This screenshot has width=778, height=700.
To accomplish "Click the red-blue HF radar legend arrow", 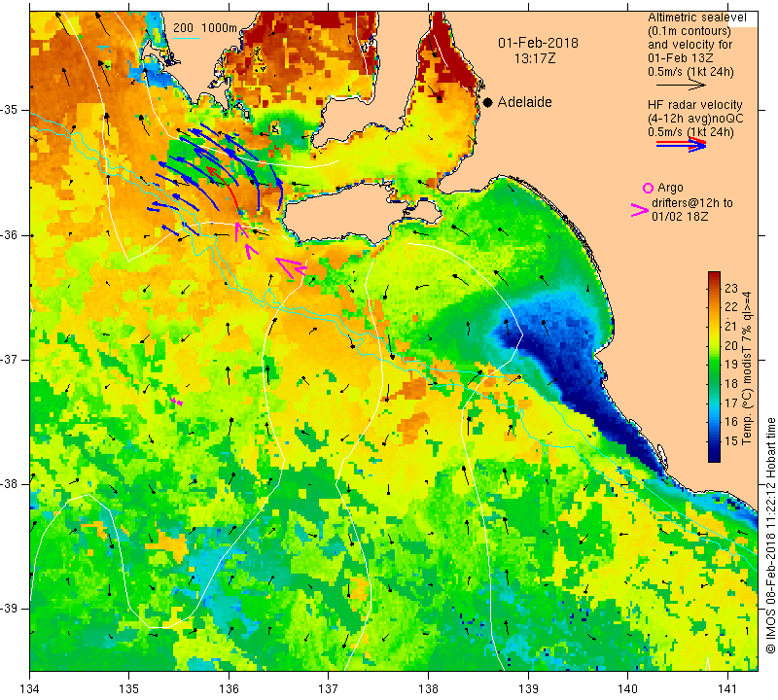I will 681,145.
